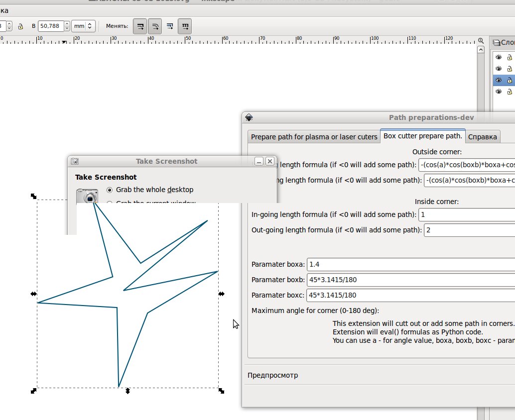Hide the highlighted layer via eye icon
This screenshot has width=515, height=420.
pos(499,80)
